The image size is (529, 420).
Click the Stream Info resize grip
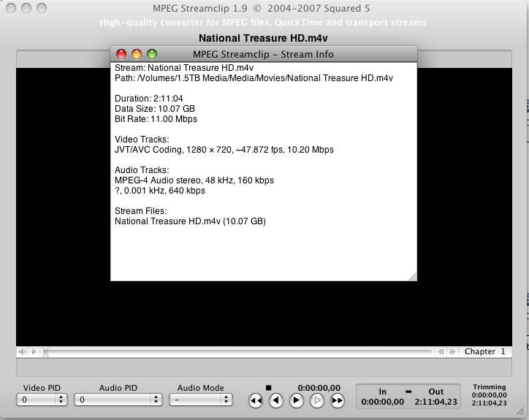[413, 277]
